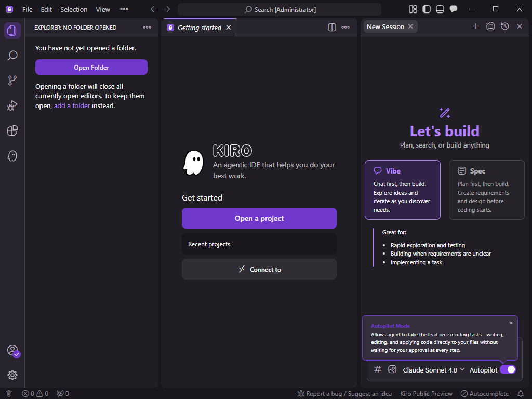Screen dimensions: 532x399
Task: Toggle Autocomplete in the status bar
Action: [485, 394]
